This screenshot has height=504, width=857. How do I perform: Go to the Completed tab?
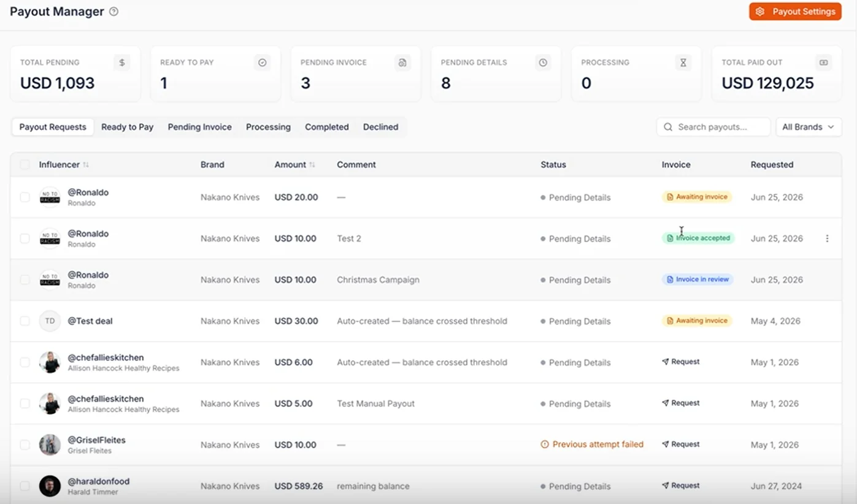pos(327,127)
